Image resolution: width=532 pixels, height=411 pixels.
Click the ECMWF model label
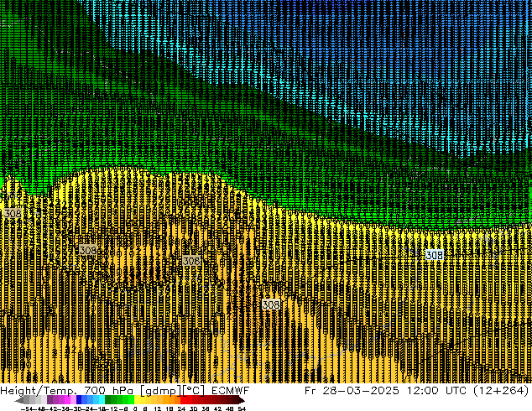pyautogui.click(x=231, y=391)
